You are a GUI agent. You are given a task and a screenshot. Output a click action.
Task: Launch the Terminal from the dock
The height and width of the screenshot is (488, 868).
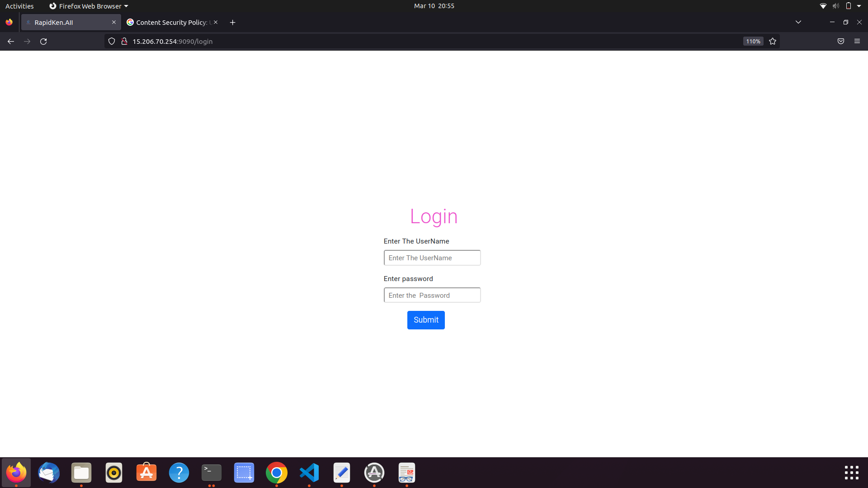pyautogui.click(x=211, y=473)
